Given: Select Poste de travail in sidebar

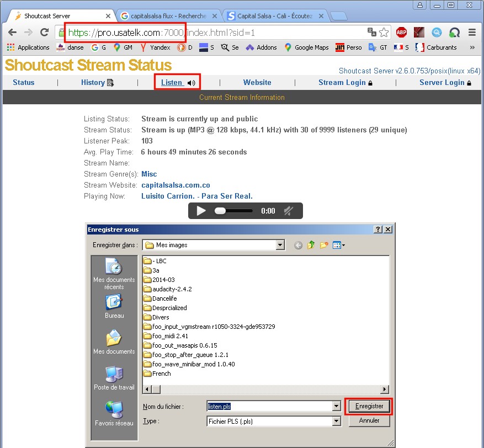Looking at the screenshot, I should click(114, 378).
